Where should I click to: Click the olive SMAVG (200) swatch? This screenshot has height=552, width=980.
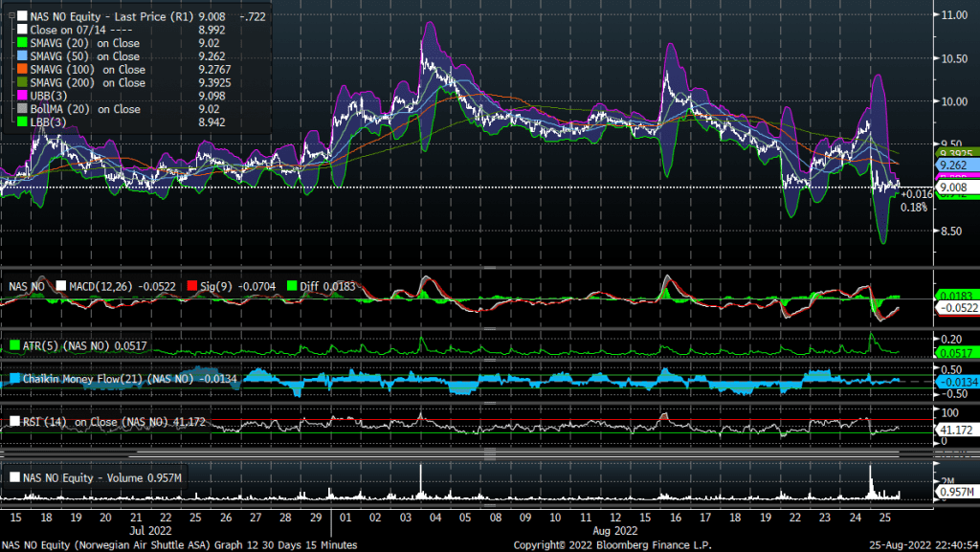tap(22, 82)
